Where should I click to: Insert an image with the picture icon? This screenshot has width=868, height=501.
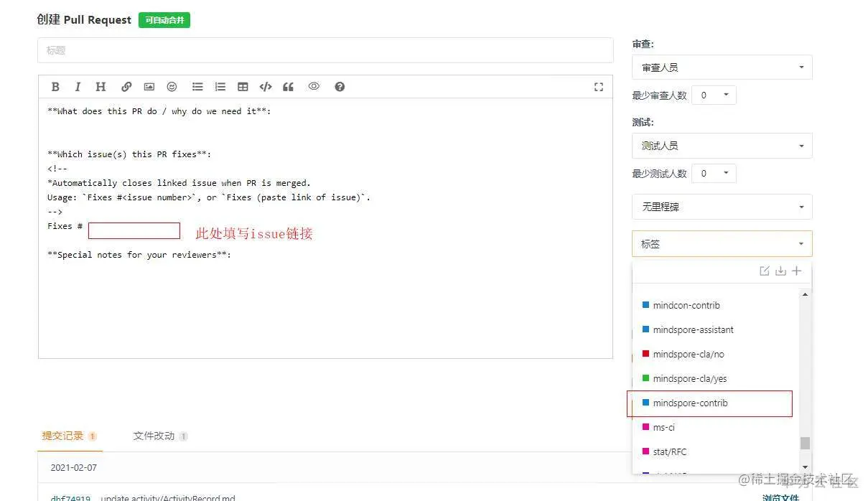[149, 87]
